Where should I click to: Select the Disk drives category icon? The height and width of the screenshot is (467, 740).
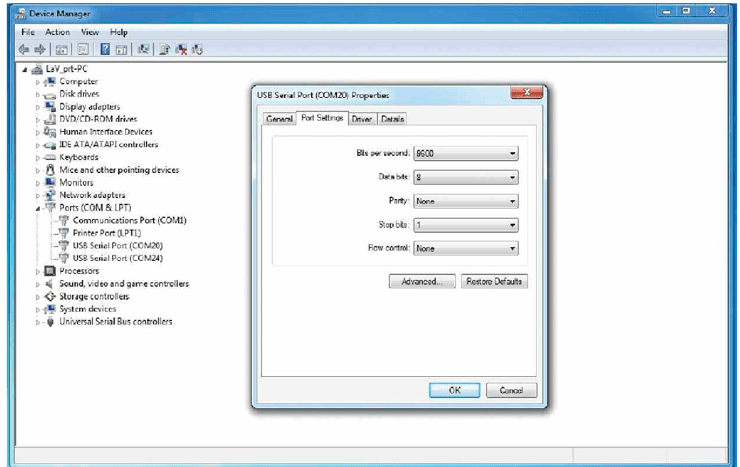click(50, 94)
